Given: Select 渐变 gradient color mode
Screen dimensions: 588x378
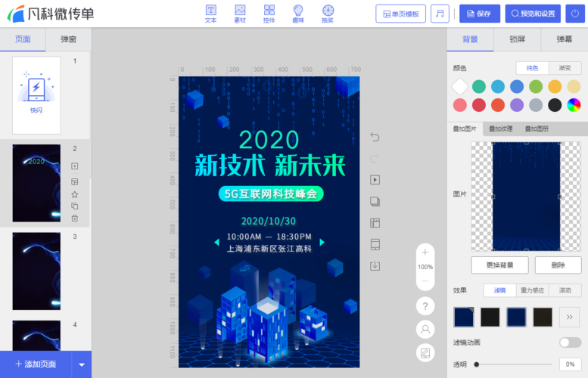Looking at the screenshot, I should [565, 68].
